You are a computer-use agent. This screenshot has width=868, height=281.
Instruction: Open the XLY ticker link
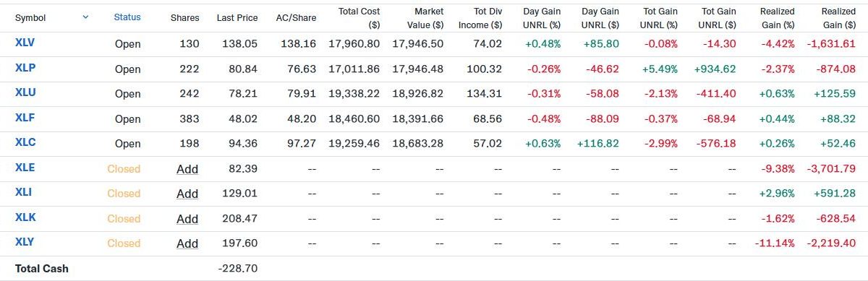[x=25, y=242]
